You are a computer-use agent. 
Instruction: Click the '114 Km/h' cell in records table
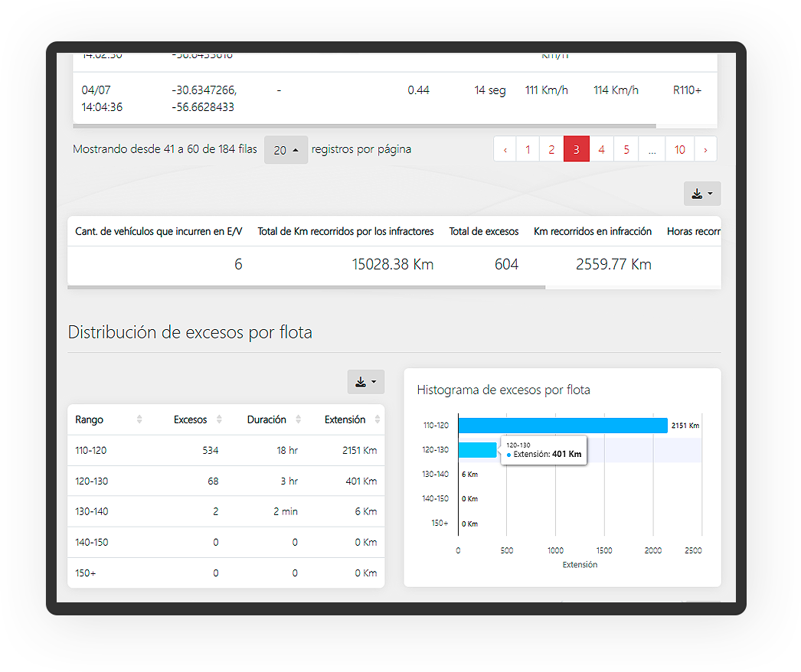[616, 90]
